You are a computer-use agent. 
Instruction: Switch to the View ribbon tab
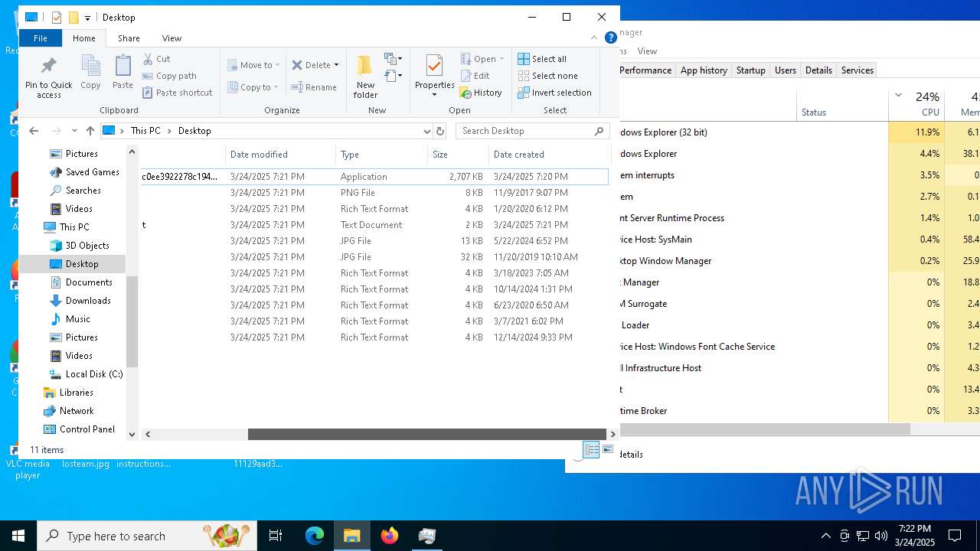coord(171,38)
